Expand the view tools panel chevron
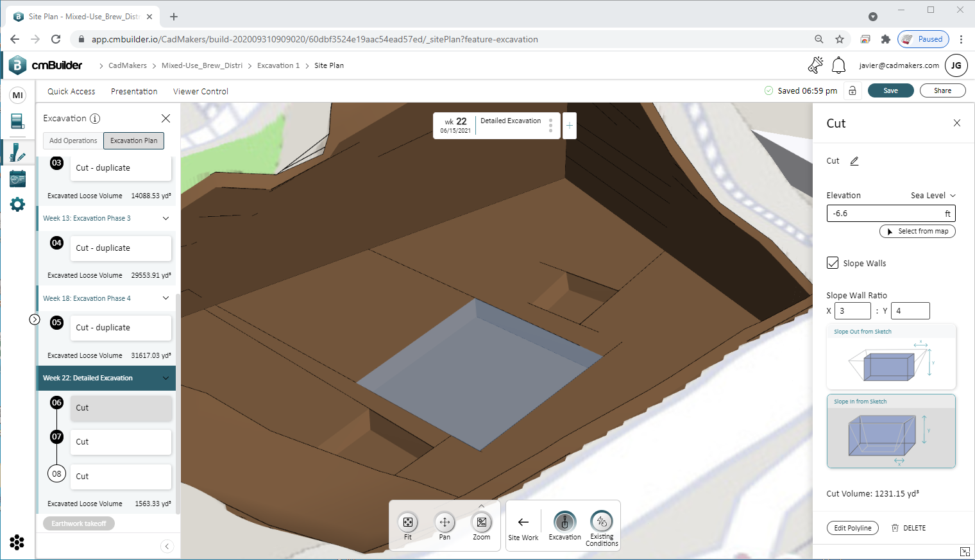Image resolution: width=975 pixels, height=560 pixels. [482, 506]
